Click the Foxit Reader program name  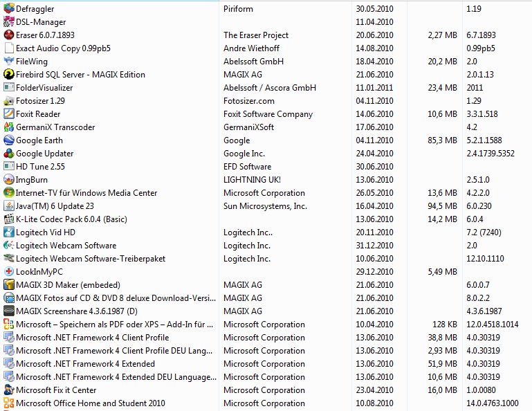click(38, 114)
